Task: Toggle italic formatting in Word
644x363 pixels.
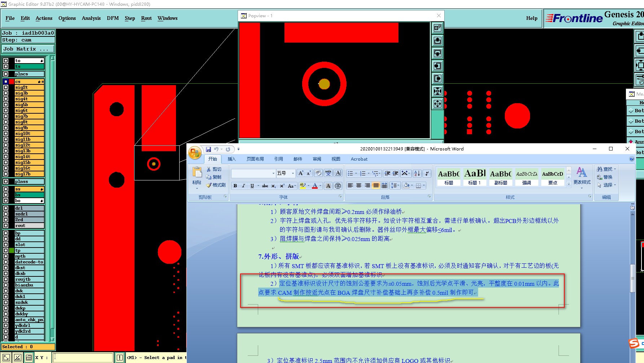Action: tap(243, 186)
